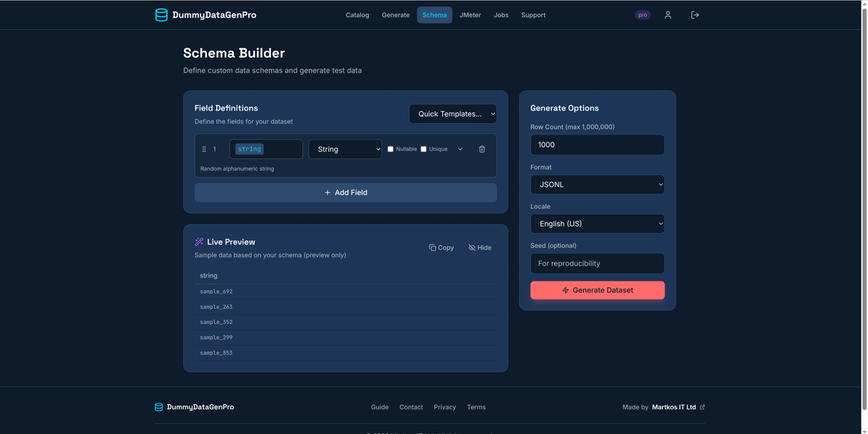Switch to the Jobs nav item
The height and width of the screenshot is (434, 868).
point(501,15)
